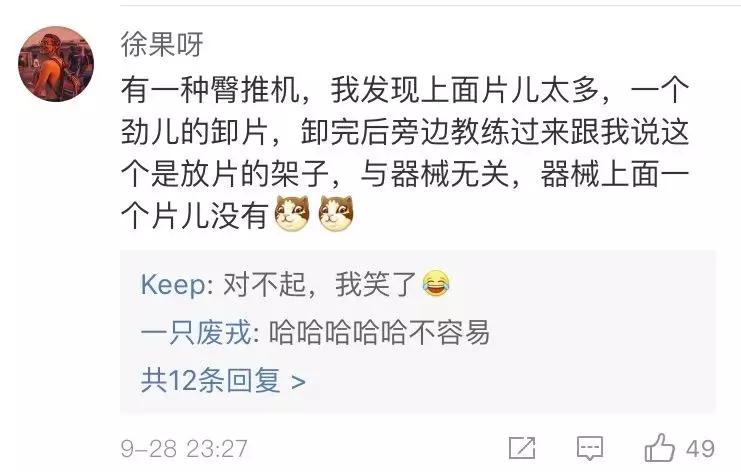The height and width of the screenshot is (472, 741).
Task: Tap the second cat face emoji
Action: click(x=336, y=213)
